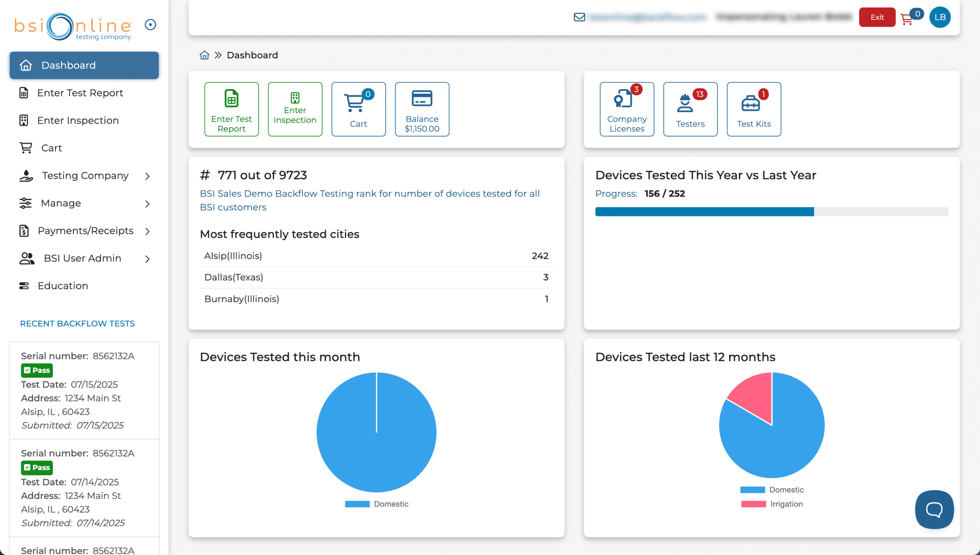The height and width of the screenshot is (555, 980).
Task: Open the Enter Inspection tile
Action: [x=295, y=109]
